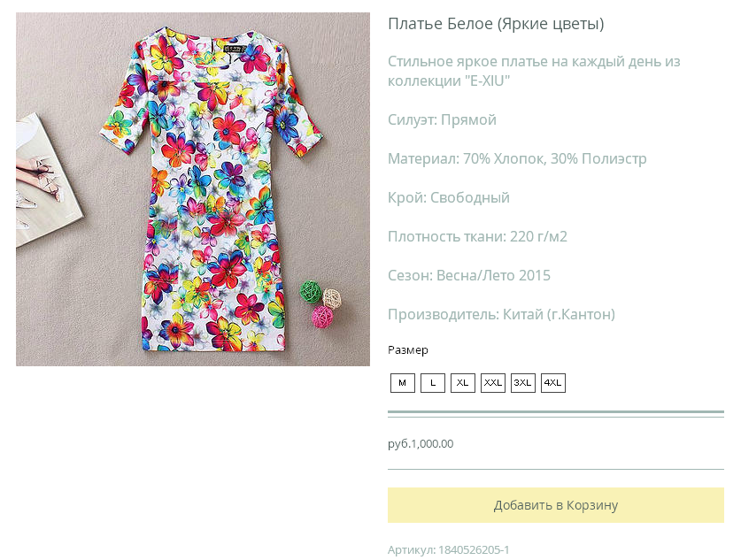741x560 pixels.
Task: Click the colored yarn balls in photo
Action: point(320,304)
